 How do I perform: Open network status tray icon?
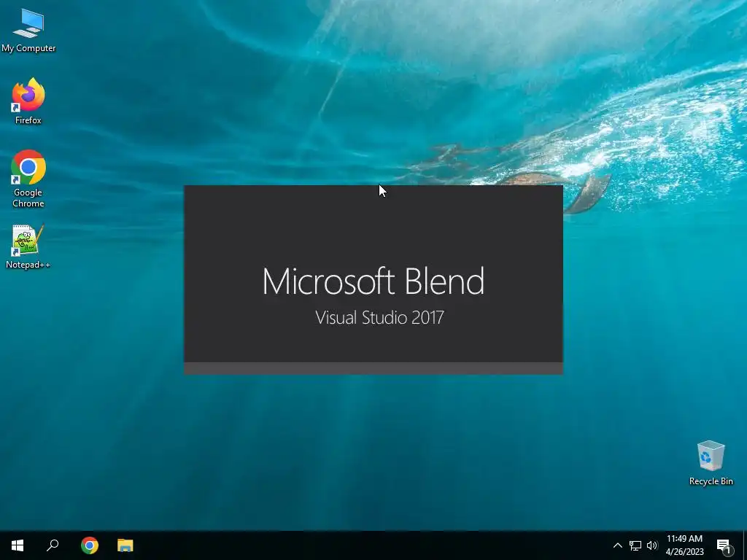click(635, 545)
